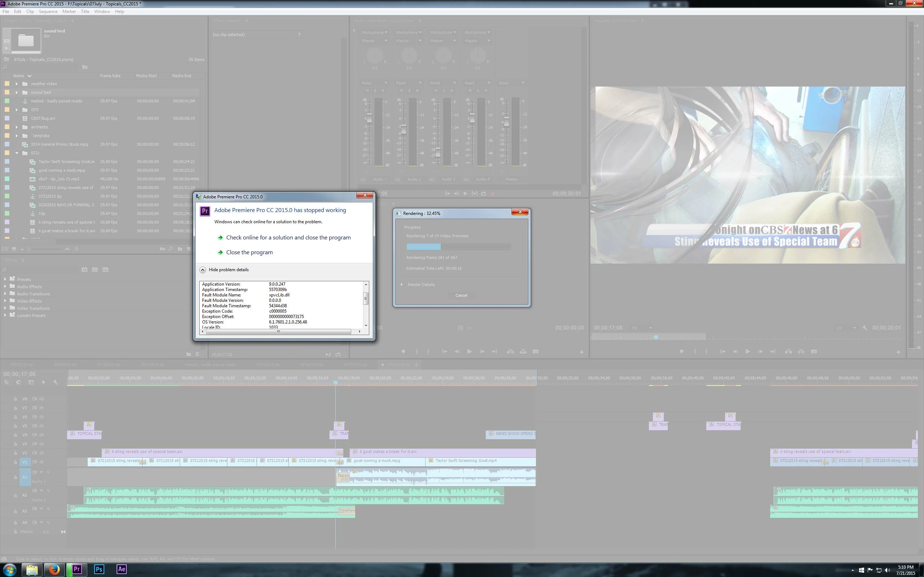The height and width of the screenshot is (577, 924).
Task: Expand the Video Effects folder
Action: (5, 301)
